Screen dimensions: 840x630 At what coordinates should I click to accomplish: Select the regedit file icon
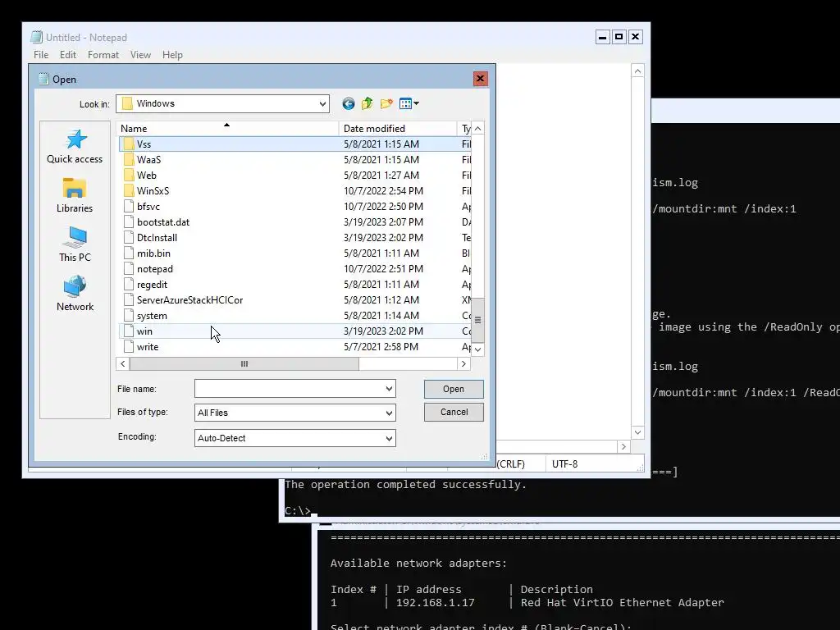[128, 285]
